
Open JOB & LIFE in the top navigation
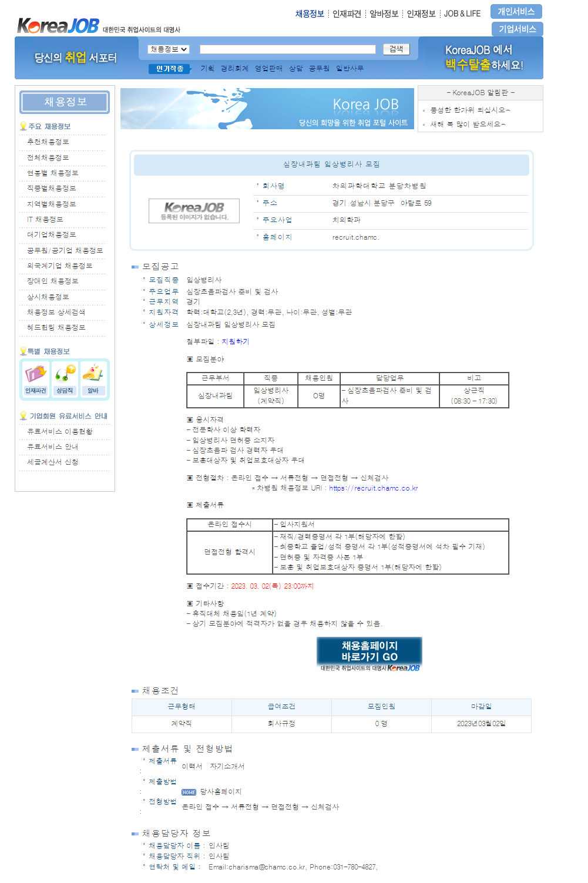tap(462, 14)
